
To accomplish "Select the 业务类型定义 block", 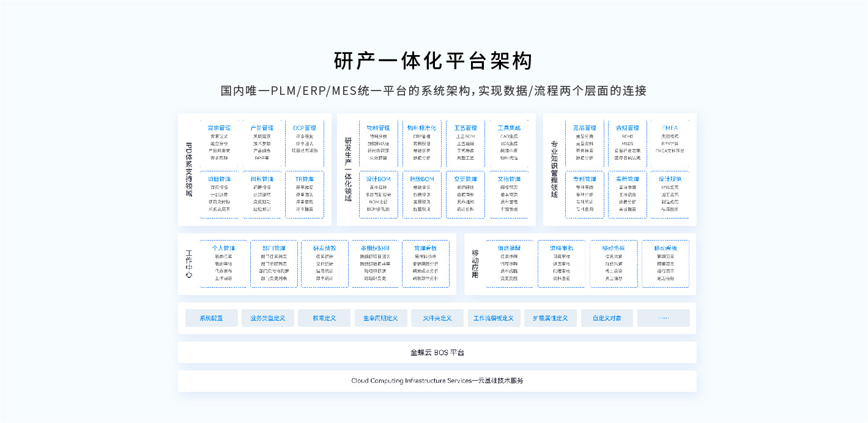I will (267, 318).
